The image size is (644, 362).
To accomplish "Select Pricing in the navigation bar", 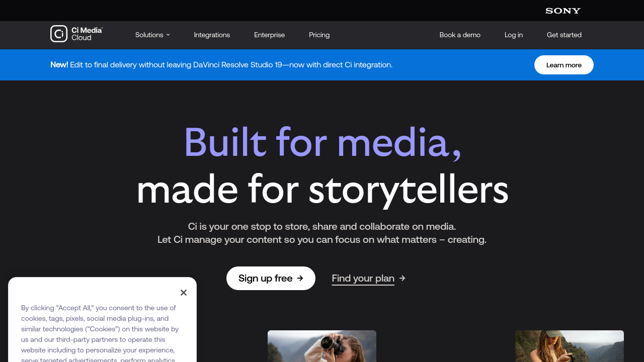I will (319, 35).
